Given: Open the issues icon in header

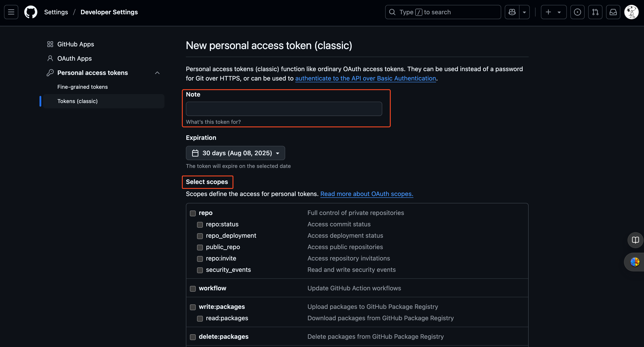Looking at the screenshot, I should pos(577,12).
